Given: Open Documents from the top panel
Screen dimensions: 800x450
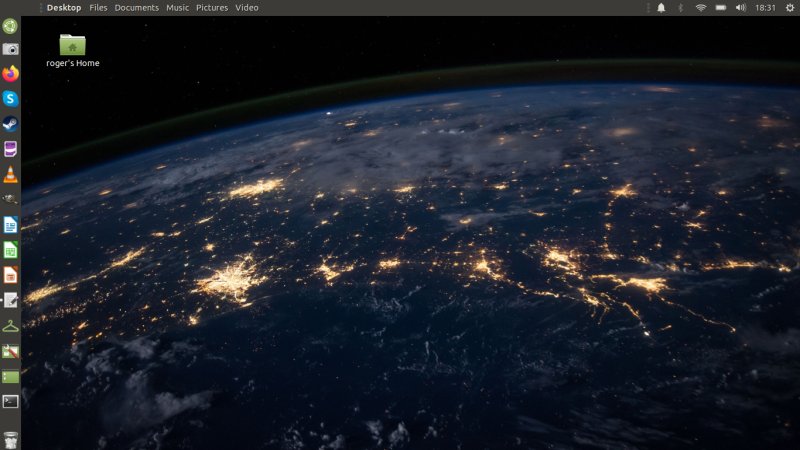Looking at the screenshot, I should point(136,8).
